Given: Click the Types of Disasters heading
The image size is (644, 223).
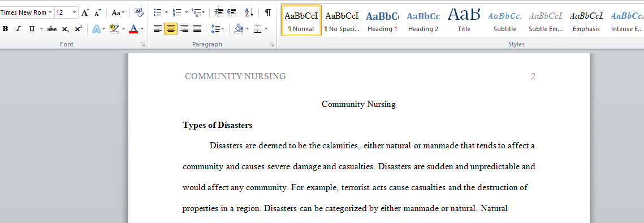Looking at the screenshot, I should [x=217, y=125].
